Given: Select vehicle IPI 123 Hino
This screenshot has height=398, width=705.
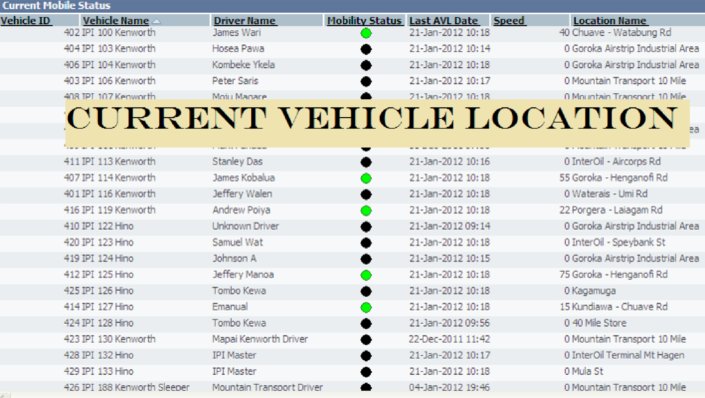Looking at the screenshot, I should 108,242.
